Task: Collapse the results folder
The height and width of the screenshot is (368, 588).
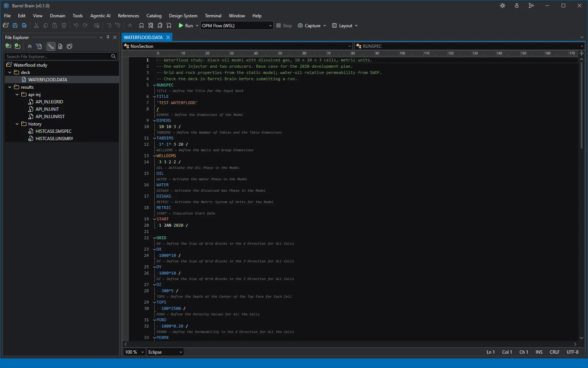Action: coord(10,87)
